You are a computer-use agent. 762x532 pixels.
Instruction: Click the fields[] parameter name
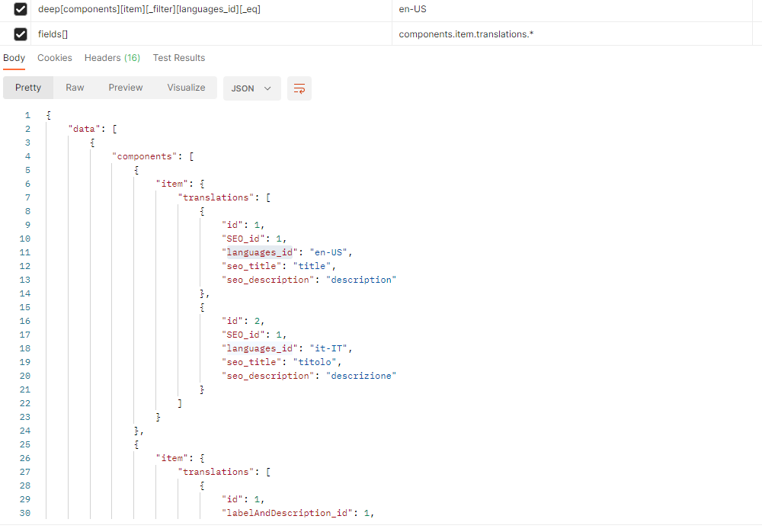point(52,34)
